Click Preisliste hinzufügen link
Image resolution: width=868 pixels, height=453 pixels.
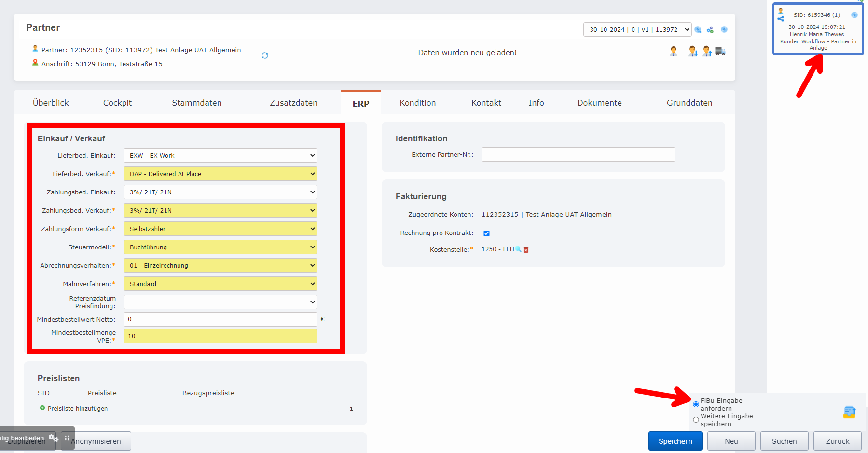click(x=77, y=408)
